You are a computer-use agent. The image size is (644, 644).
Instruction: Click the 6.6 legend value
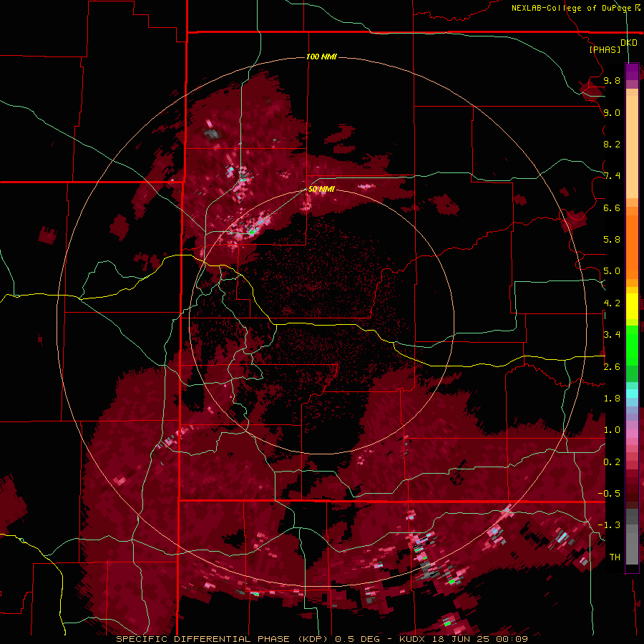612,208
